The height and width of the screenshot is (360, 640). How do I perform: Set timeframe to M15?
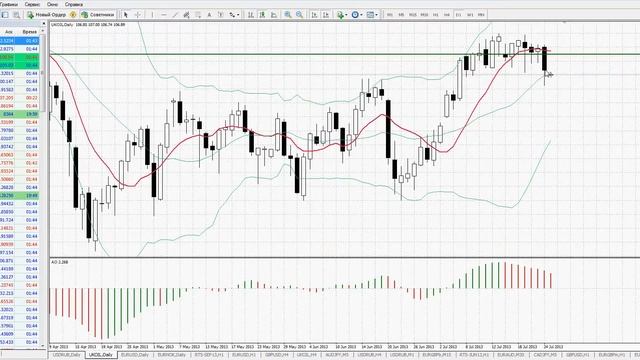413,15
